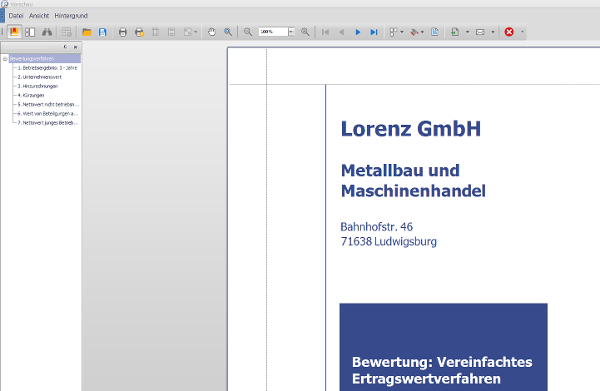Open the toolbar options arrow after red X
Image resolution: width=600 pixels, height=391 pixels.
click(522, 32)
